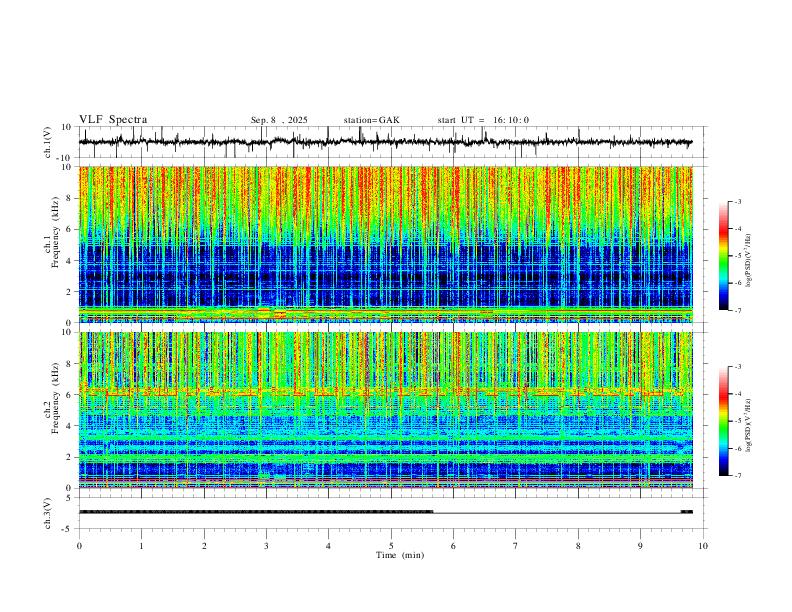792x612 pixels.
Task: Click time axis tick label "10"
Action: [x=703, y=546]
